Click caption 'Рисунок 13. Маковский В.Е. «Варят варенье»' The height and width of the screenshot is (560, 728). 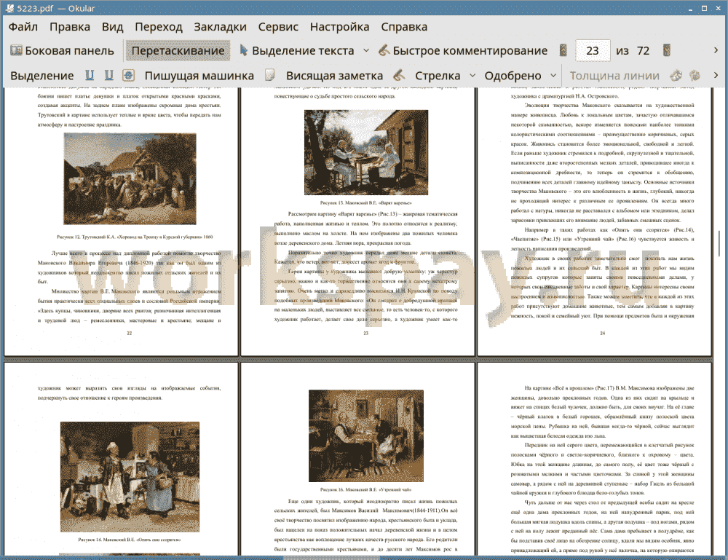click(366, 203)
